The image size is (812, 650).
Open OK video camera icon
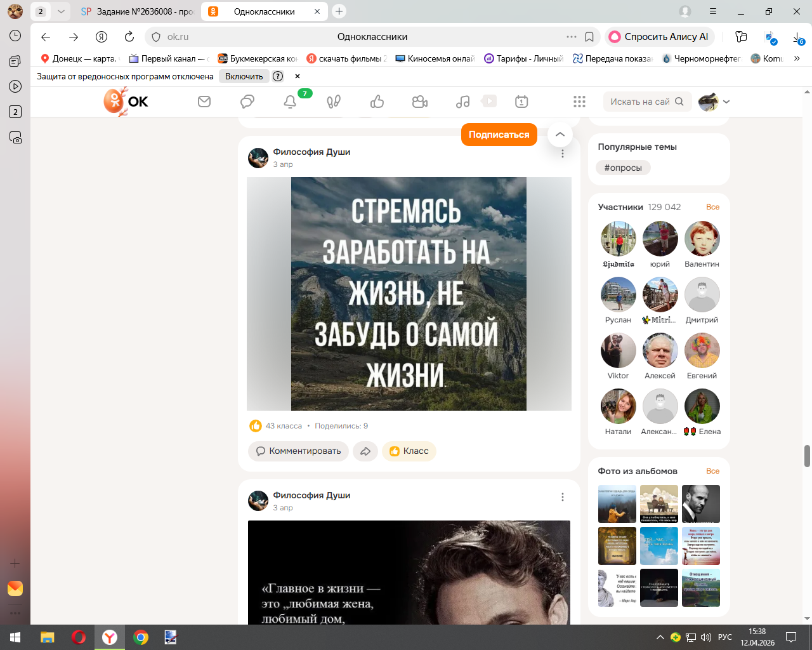[420, 102]
